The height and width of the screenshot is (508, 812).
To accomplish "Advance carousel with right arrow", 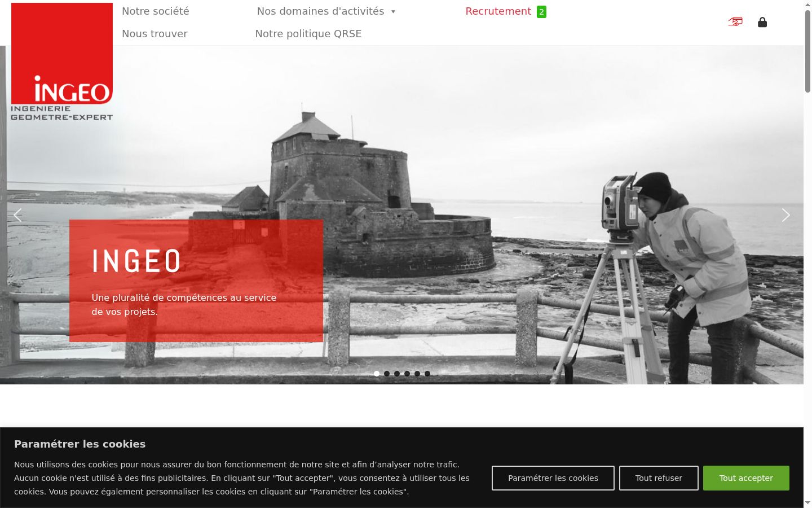I will pyautogui.click(x=785, y=215).
